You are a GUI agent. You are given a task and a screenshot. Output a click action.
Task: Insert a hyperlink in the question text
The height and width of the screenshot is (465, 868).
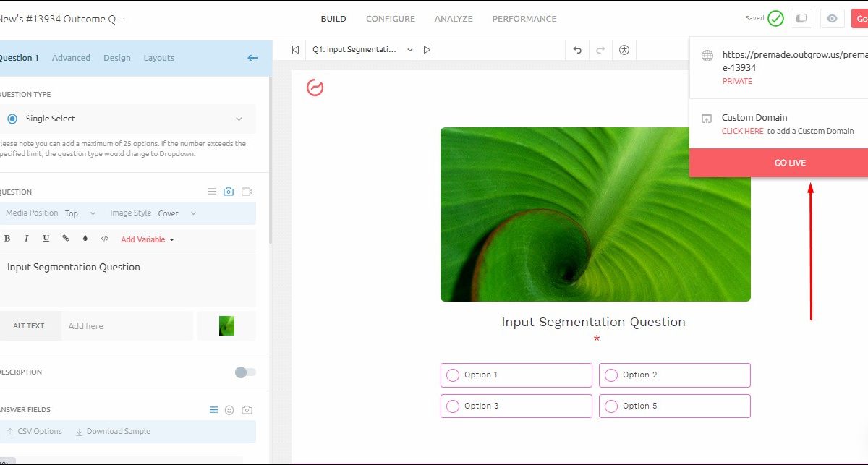[x=66, y=239]
